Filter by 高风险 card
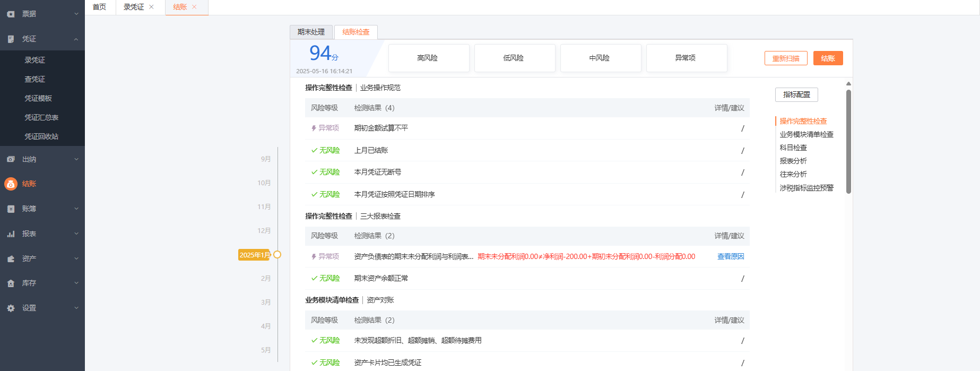This screenshot has width=980, height=371. [x=428, y=58]
